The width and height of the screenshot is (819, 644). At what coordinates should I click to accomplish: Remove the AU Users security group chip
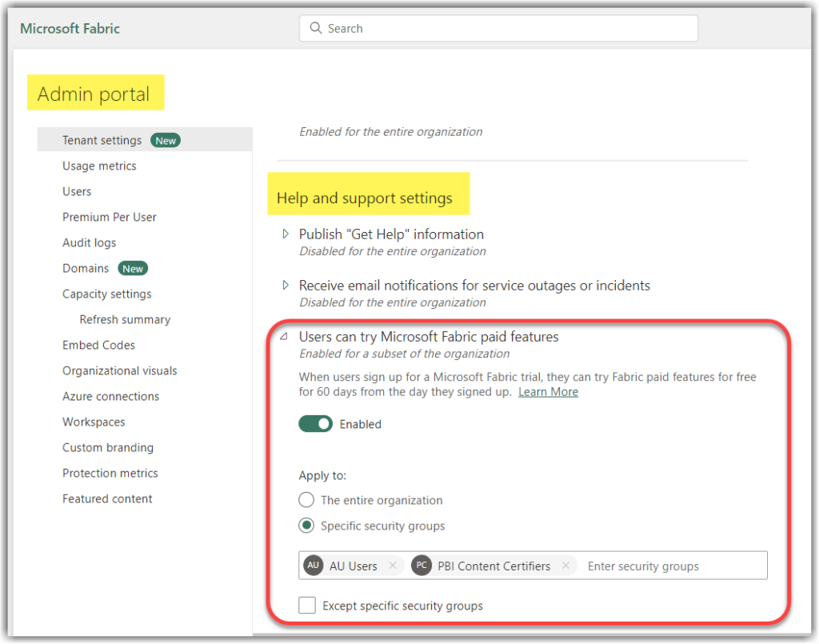coord(393,566)
